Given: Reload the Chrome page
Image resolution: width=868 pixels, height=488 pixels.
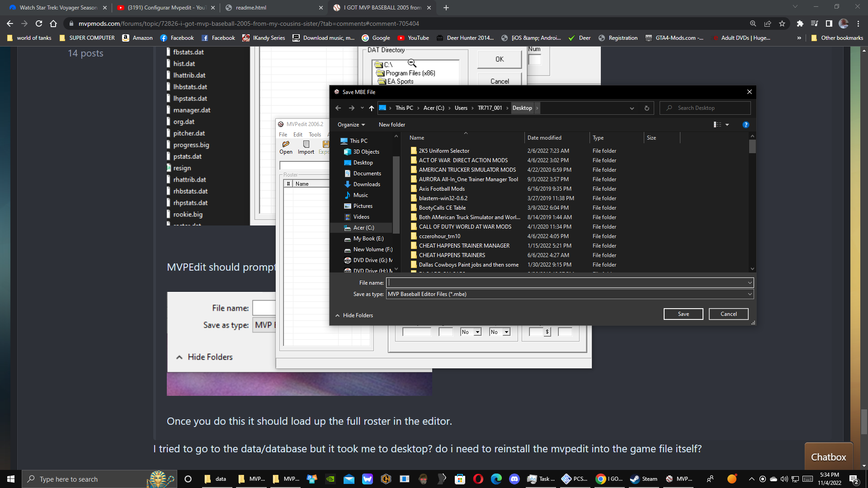Looking at the screenshot, I should (x=39, y=23).
